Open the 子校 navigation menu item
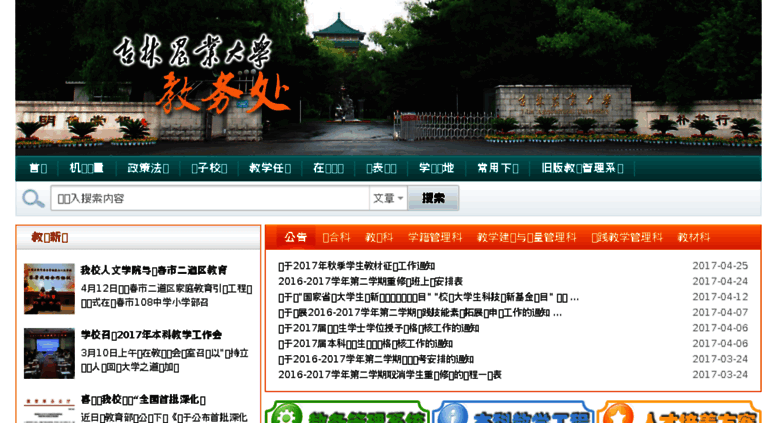 (209, 168)
